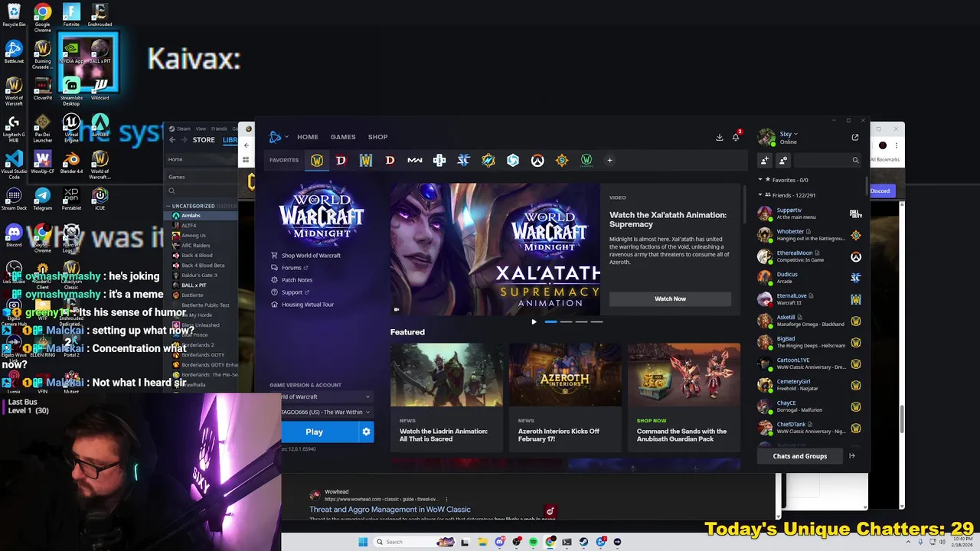
Task: Open the Fortnite desktop shortcut
Action: pos(71,15)
